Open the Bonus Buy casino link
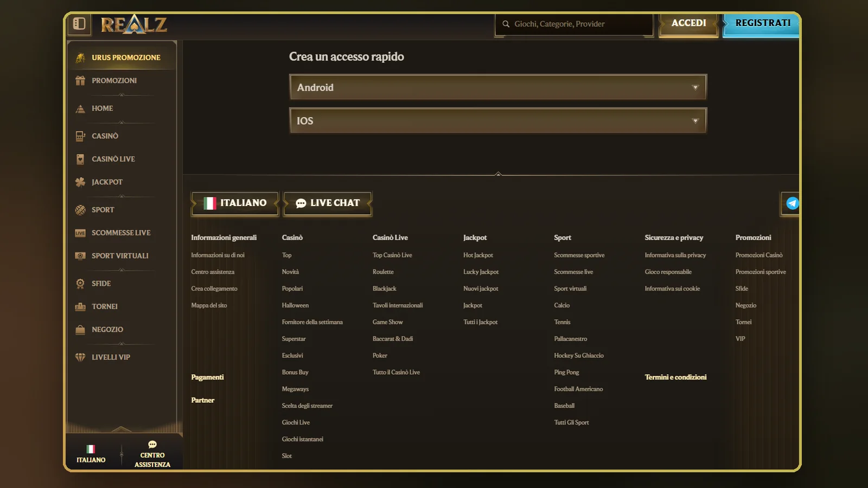868x488 pixels. [x=295, y=373]
